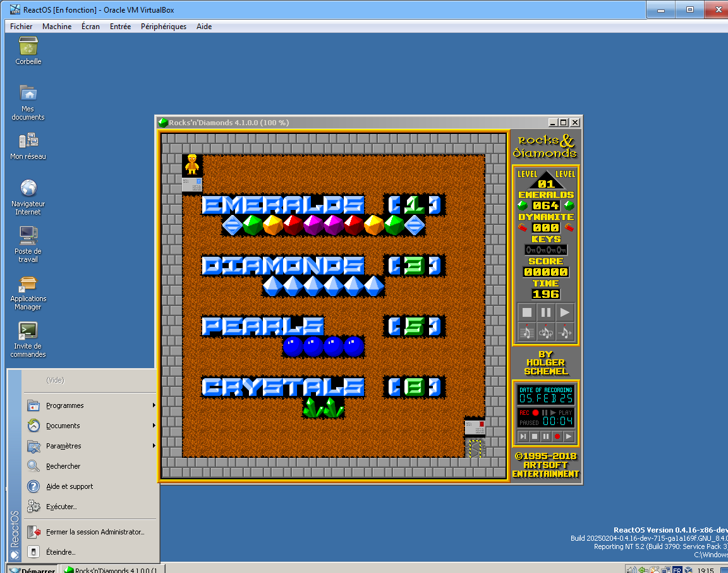Click the Démarrer start button
Viewport: 728px width, 573px height.
click(x=32, y=569)
